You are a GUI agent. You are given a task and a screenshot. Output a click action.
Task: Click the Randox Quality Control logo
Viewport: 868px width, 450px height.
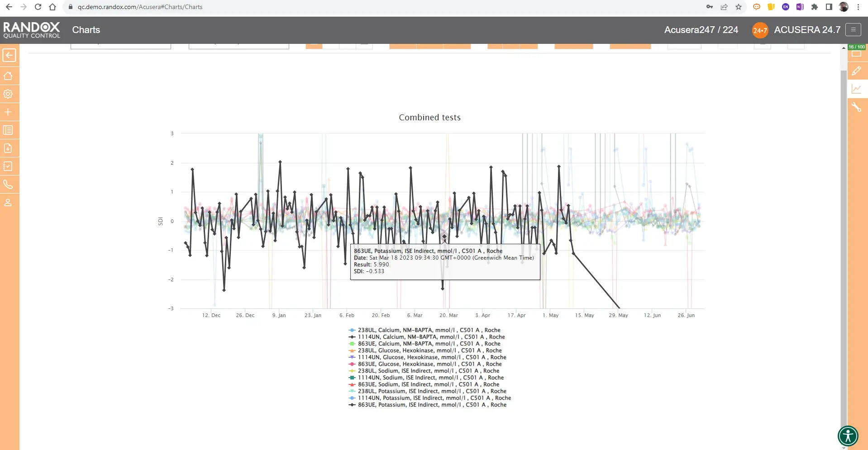(x=32, y=30)
